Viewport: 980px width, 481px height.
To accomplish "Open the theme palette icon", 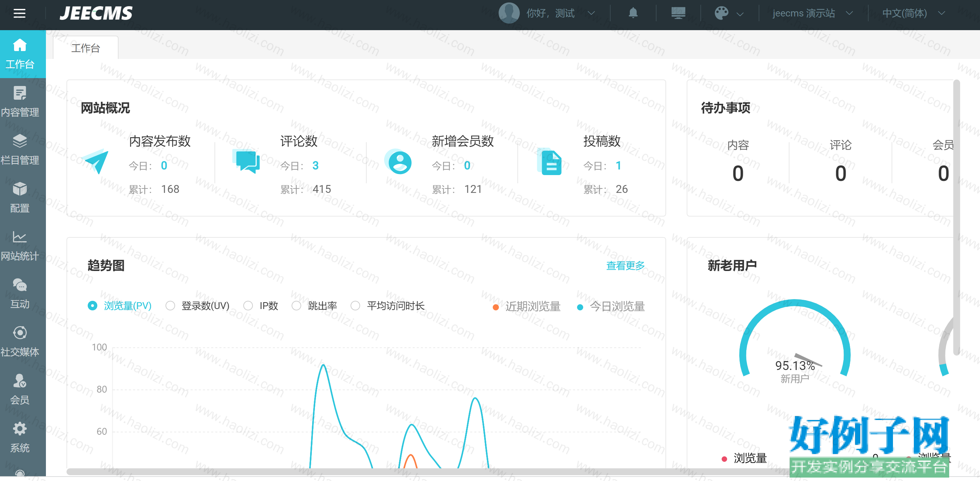I will click(x=721, y=13).
